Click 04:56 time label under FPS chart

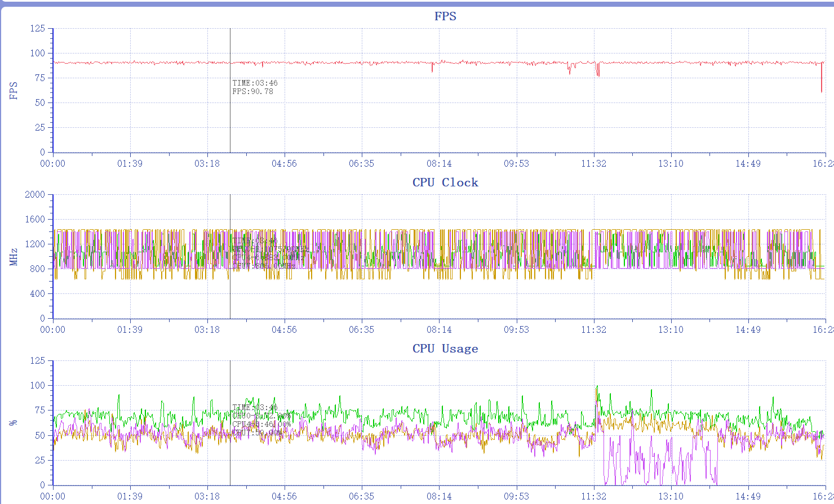coord(284,163)
